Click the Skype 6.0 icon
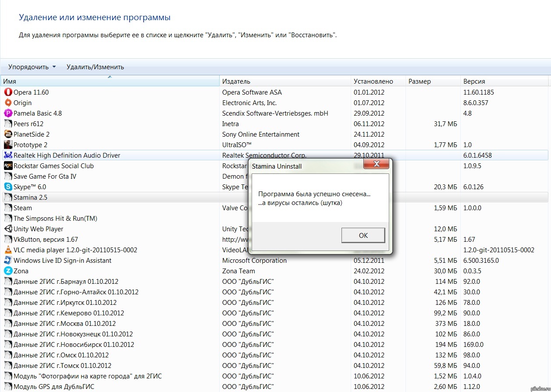The image size is (551, 392). [8, 187]
